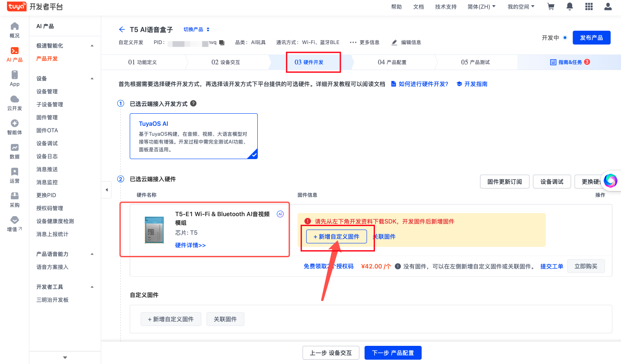Open the floating AI assistant icon
Viewport: 621px width, 364px height.
click(x=611, y=180)
